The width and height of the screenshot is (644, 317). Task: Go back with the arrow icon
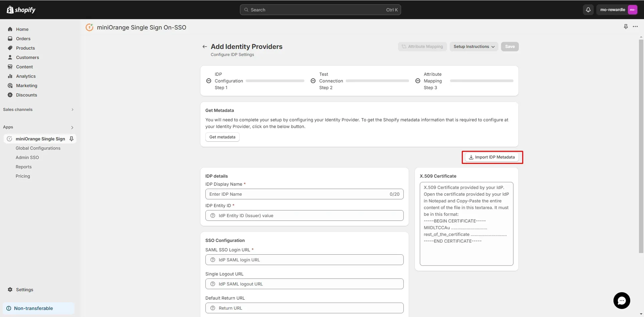pyautogui.click(x=205, y=47)
